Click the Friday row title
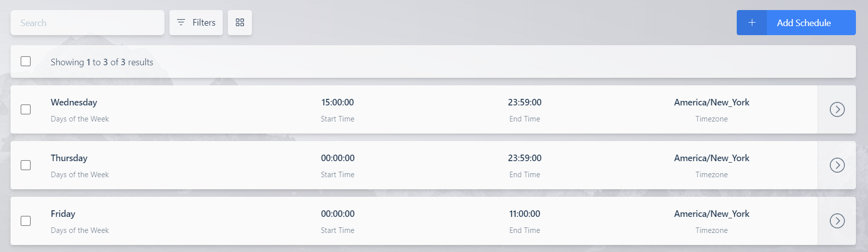 click(x=63, y=214)
